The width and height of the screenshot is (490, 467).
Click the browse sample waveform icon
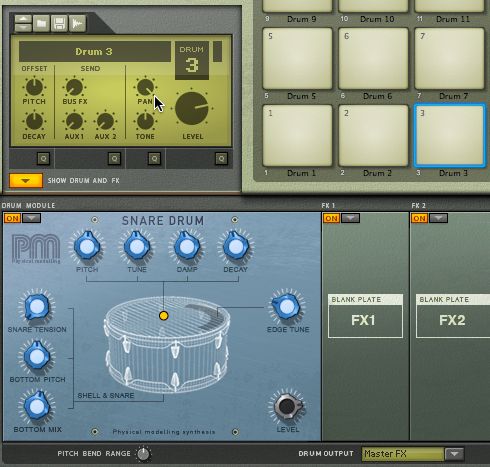coord(77,23)
